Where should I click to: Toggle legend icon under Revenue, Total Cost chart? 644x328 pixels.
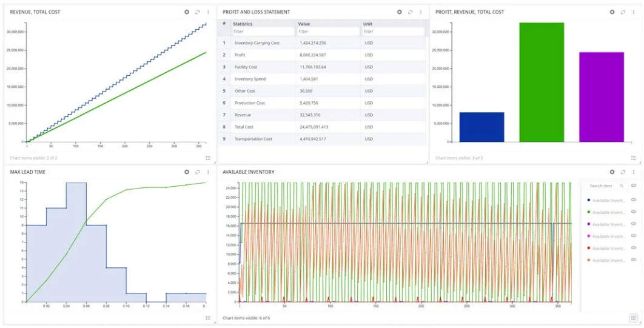point(208,158)
